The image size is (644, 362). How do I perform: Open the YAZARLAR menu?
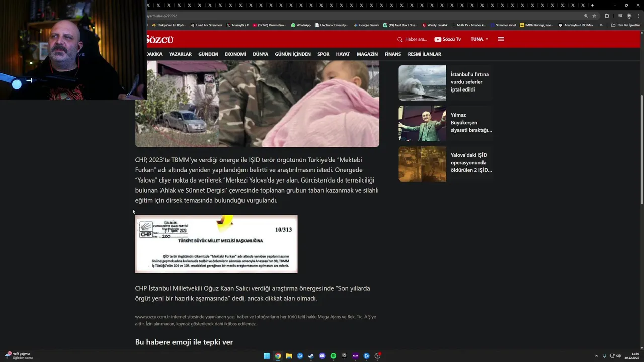coord(180,54)
